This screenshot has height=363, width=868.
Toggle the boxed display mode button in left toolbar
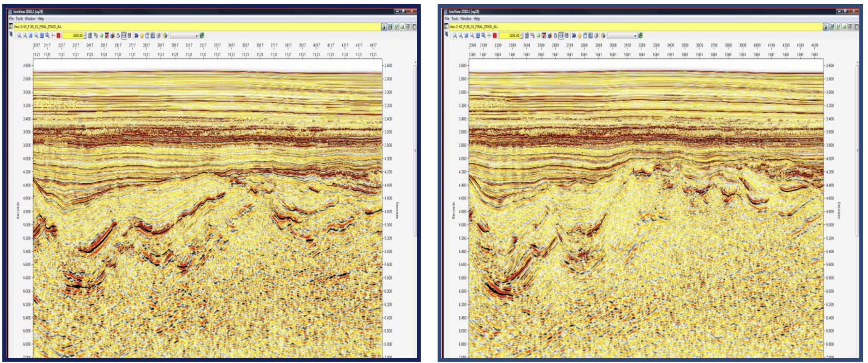(124, 36)
